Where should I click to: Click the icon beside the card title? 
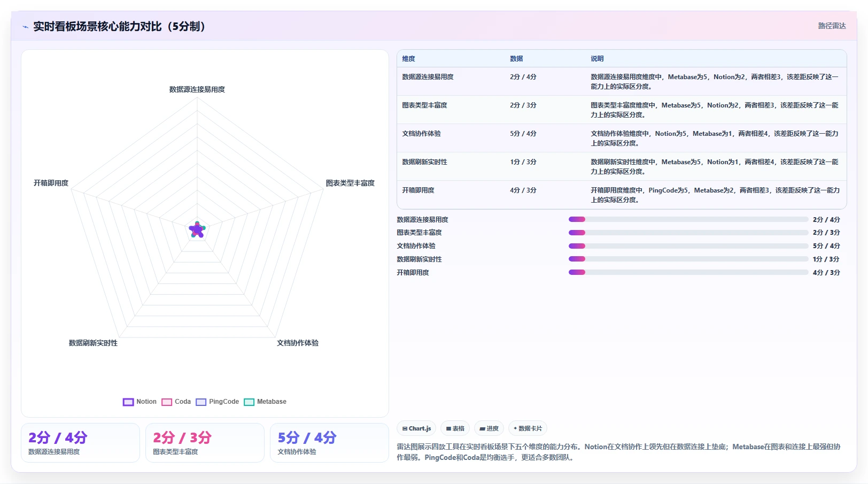(25, 27)
